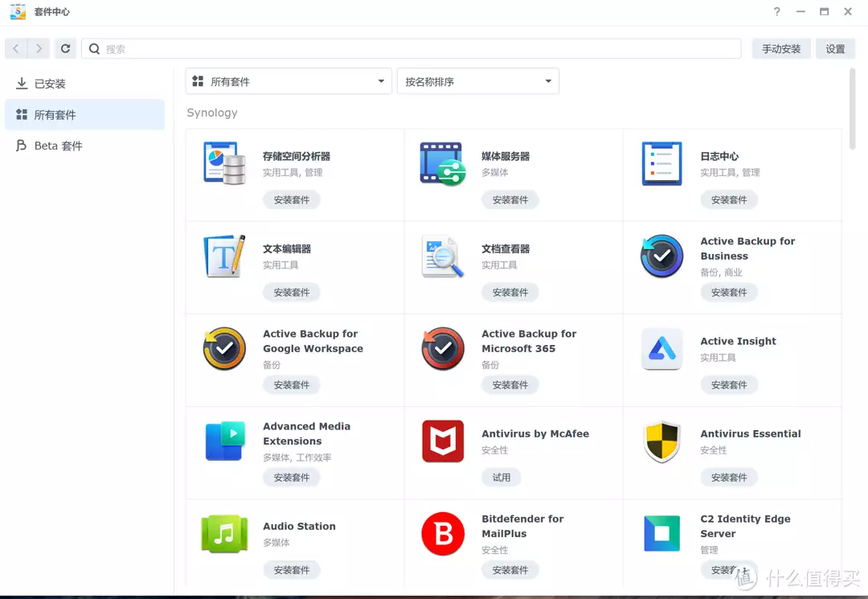Screen dimensions: 868x599
Task: Click 试用 for Antivirus by McAfee
Action: pyautogui.click(x=501, y=478)
